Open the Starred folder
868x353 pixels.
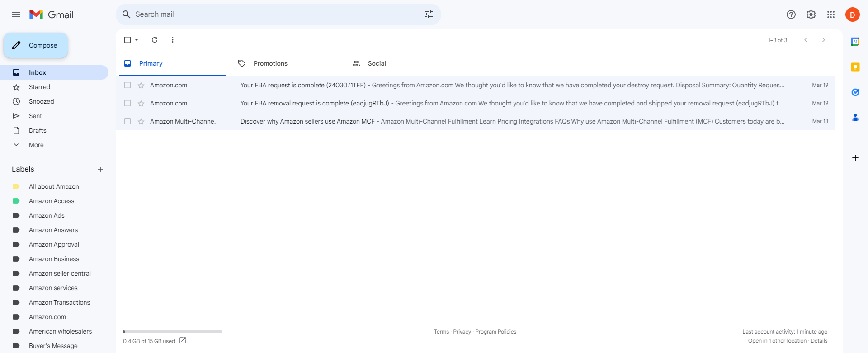click(x=54, y=87)
